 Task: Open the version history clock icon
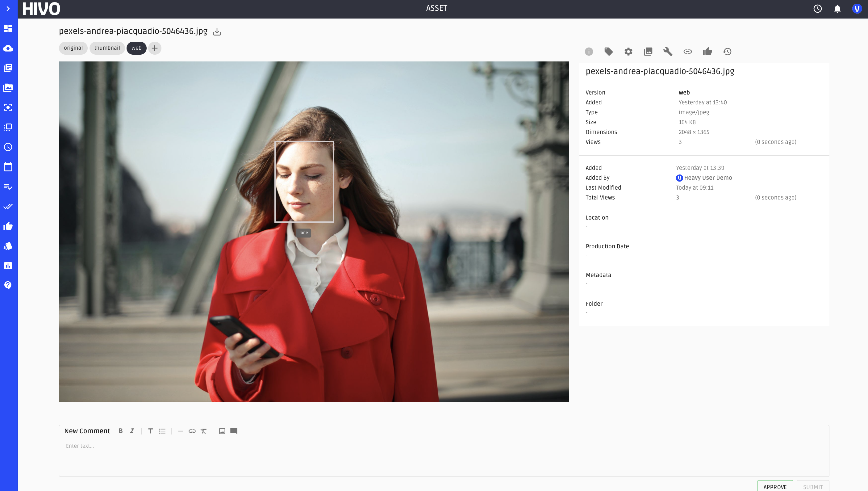(x=727, y=52)
